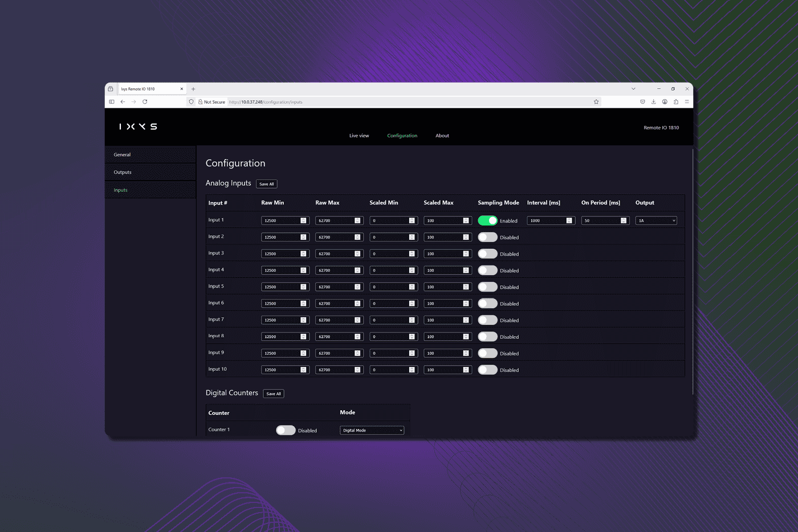Open a new browser tab
Image resolution: width=798 pixels, height=532 pixels.
193,89
